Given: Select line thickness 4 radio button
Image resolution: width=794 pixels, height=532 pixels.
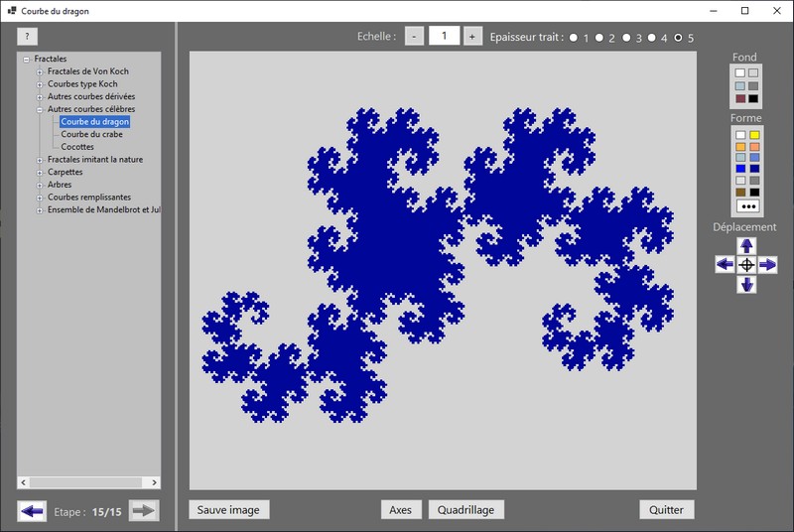Looking at the screenshot, I should coord(652,38).
